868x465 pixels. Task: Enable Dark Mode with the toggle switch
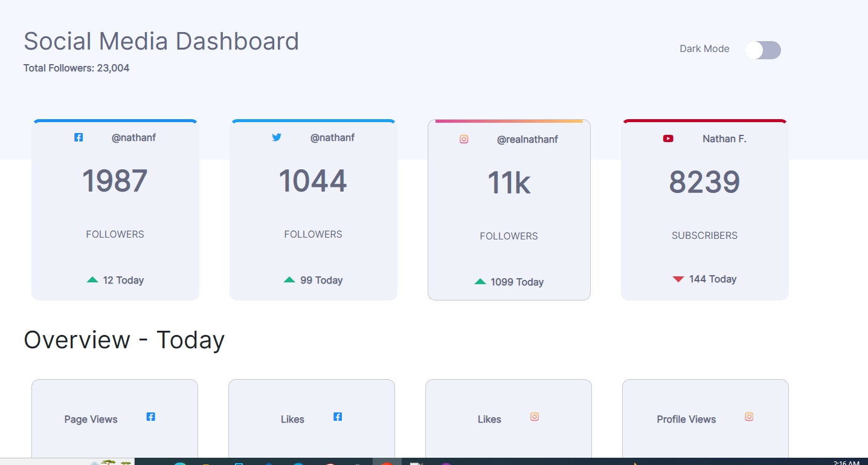click(763, 50)
